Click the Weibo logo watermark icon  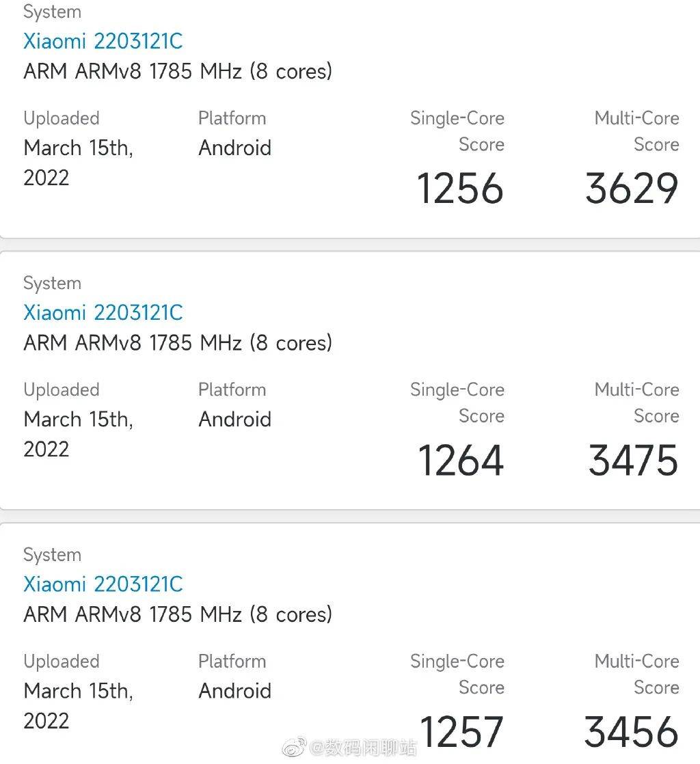point(294,747)
